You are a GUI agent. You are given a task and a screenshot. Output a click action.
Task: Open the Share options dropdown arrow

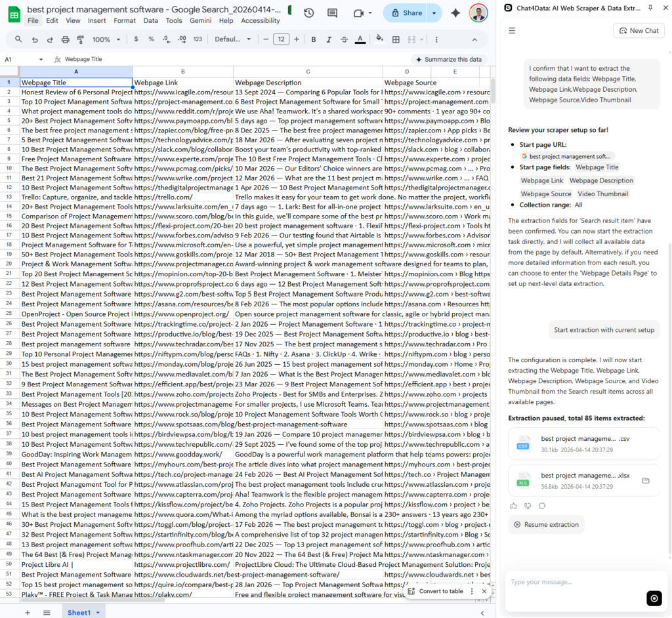click(434, 13)
